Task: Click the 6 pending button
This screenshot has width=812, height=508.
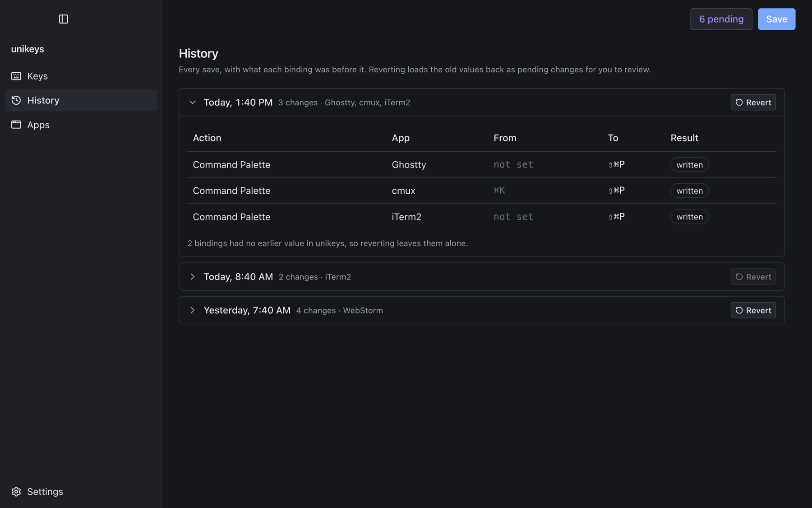Action: tap(721, 19)
